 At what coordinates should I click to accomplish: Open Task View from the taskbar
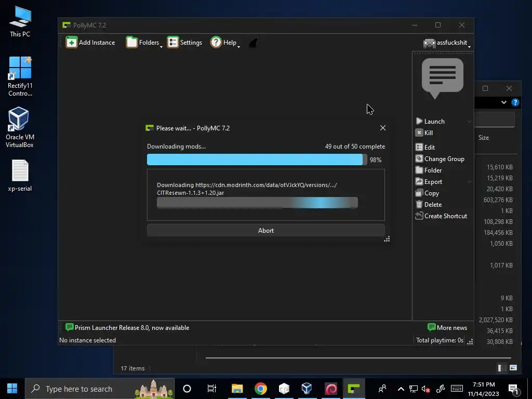(212, 389)
